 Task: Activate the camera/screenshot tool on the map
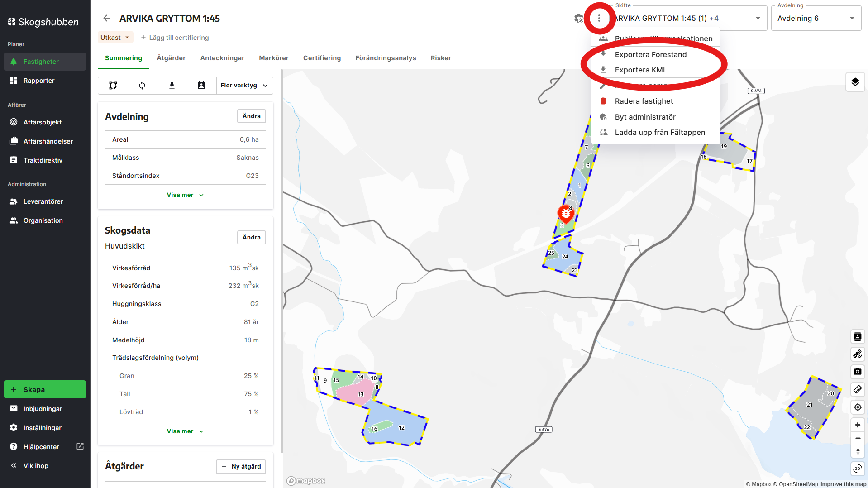[857, 372]
